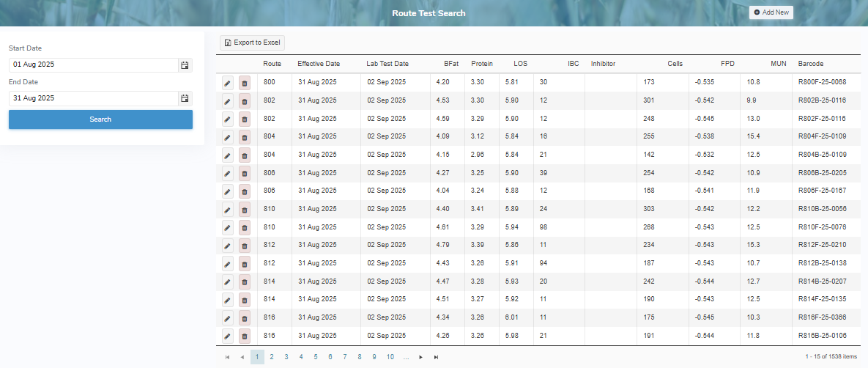
Task: Sort by Route column header
Action: [x=272, y=64]
